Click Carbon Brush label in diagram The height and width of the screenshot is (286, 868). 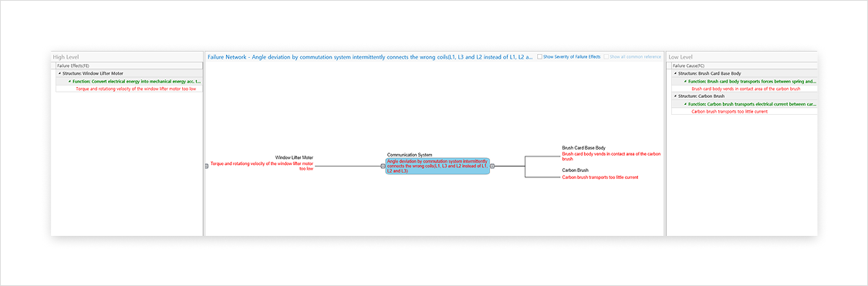click(x=575, y=170)
